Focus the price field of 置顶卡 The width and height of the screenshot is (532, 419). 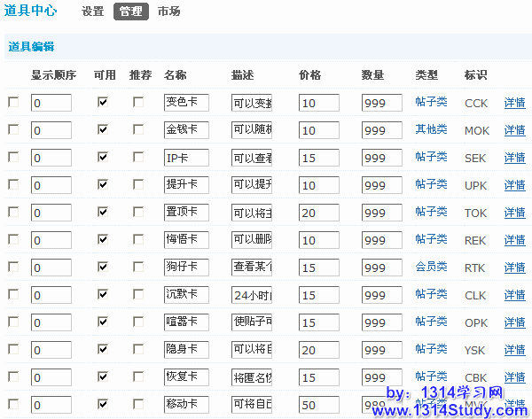pos(318,213)
